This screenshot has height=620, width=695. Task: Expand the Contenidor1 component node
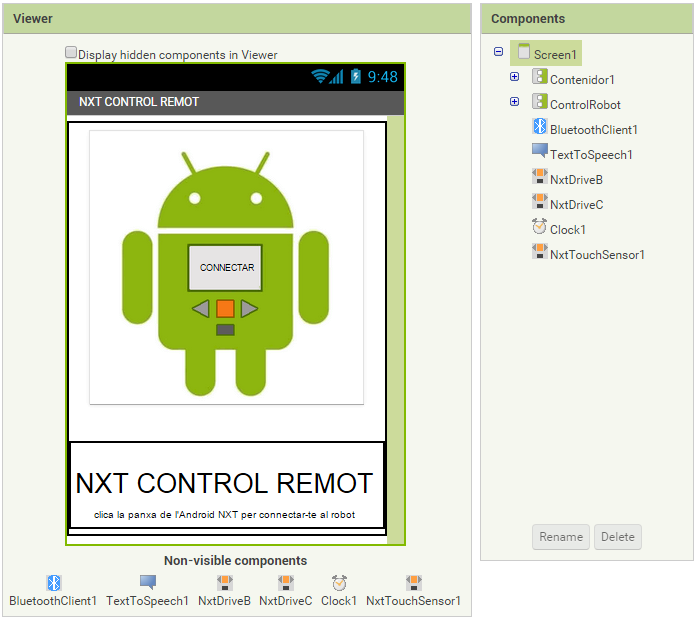514,77
